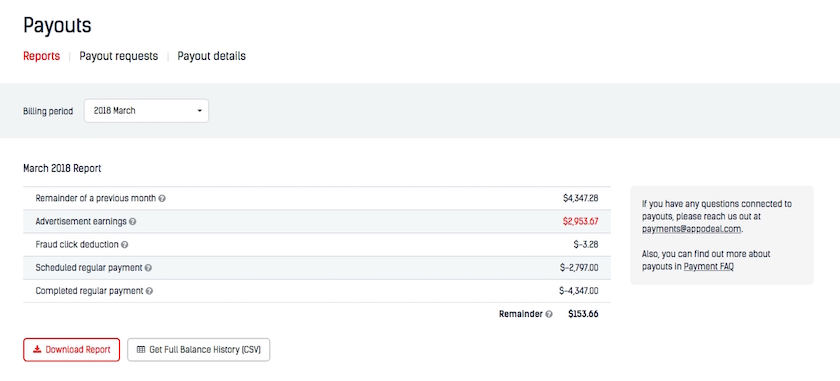Click help icon next to Remainder of a previous month
The width and height of the screenshot is (840, 381).
click(x=162, y=198)
